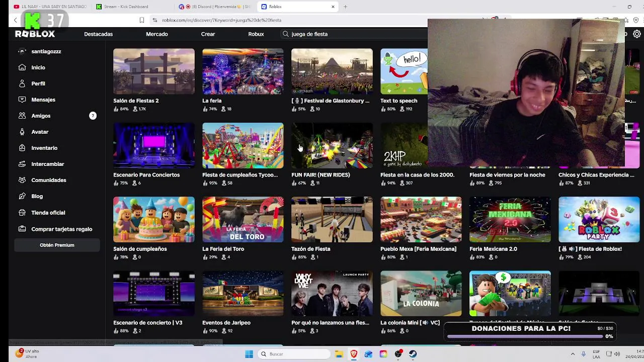
Task: Open santiagozzz user profile link
Action: click(x=46, y=51)
